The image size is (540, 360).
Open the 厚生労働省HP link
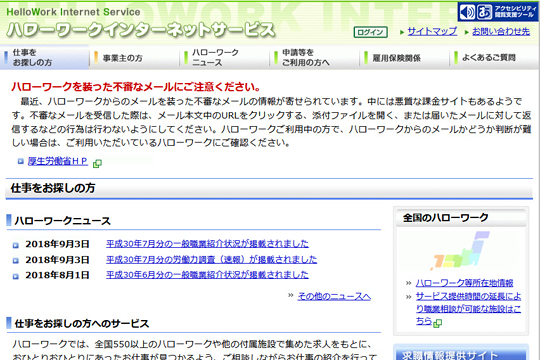[58, 161]
